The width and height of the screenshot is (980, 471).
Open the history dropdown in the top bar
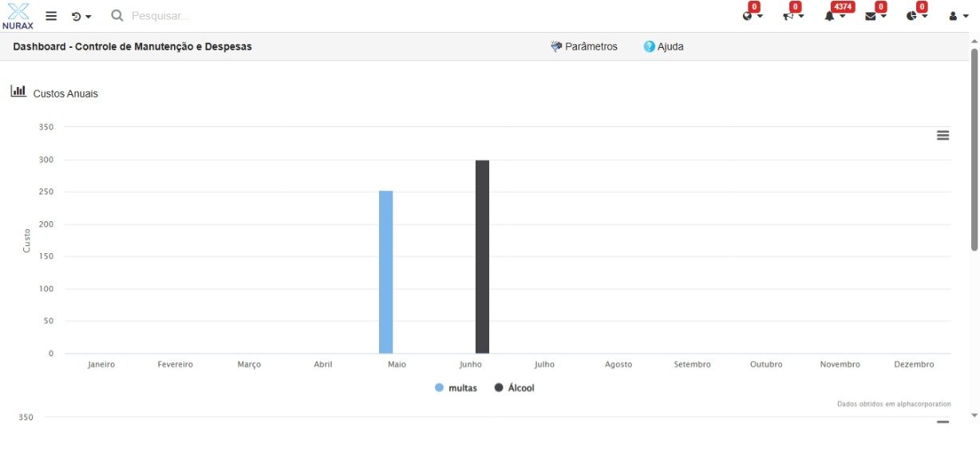[81, 16]
